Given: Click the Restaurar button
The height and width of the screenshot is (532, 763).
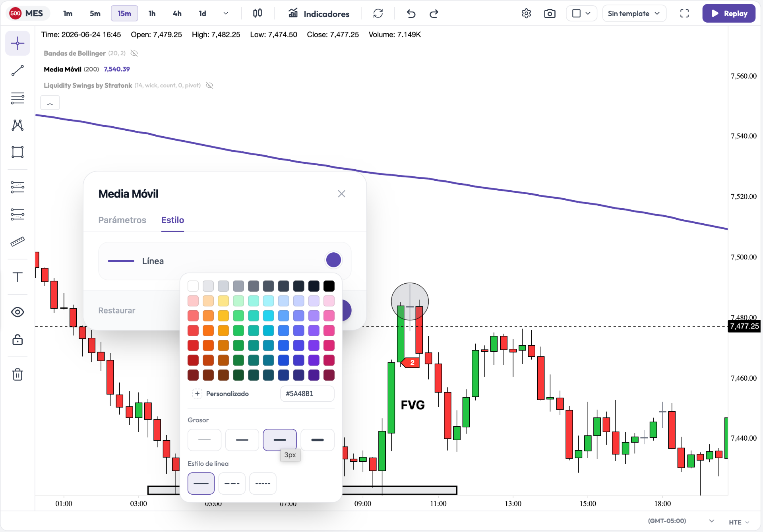Looking at the screenshot, I should coord(117,310).
